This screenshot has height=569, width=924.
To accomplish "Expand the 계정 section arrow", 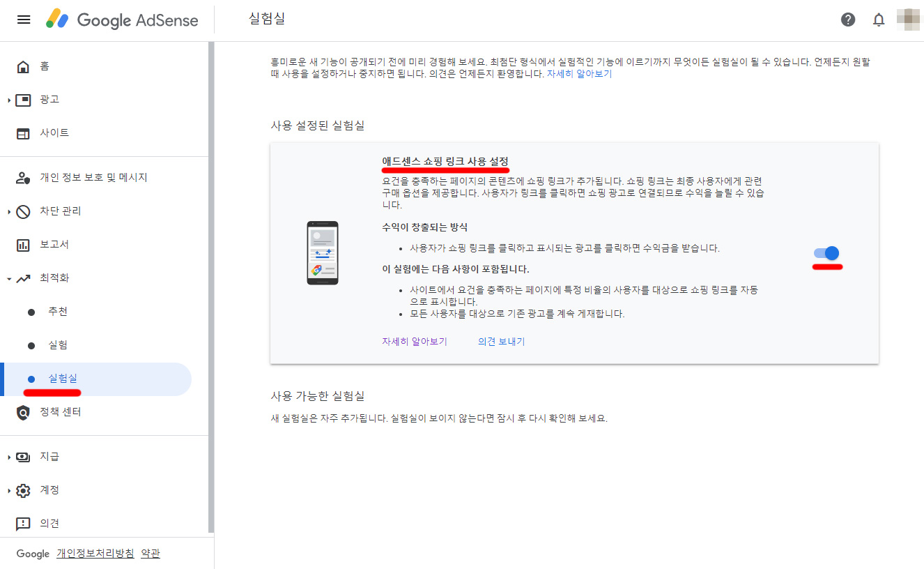I will click(9, 491).
